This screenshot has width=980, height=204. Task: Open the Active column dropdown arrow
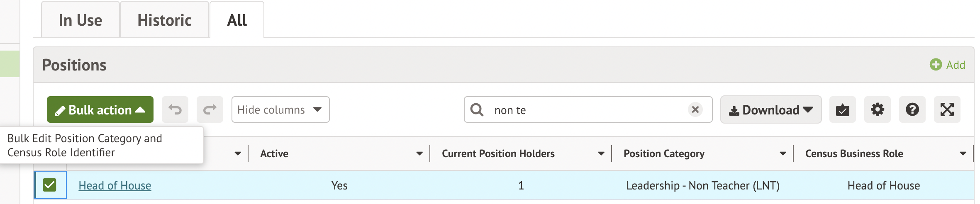pos(419,154)
